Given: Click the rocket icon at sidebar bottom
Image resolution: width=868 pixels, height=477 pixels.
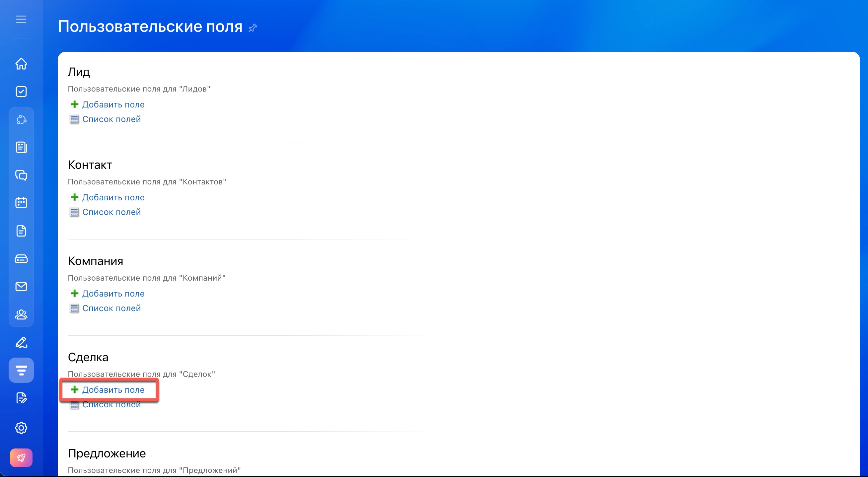Looking at the screenshot, I should [x=21, y=458].
